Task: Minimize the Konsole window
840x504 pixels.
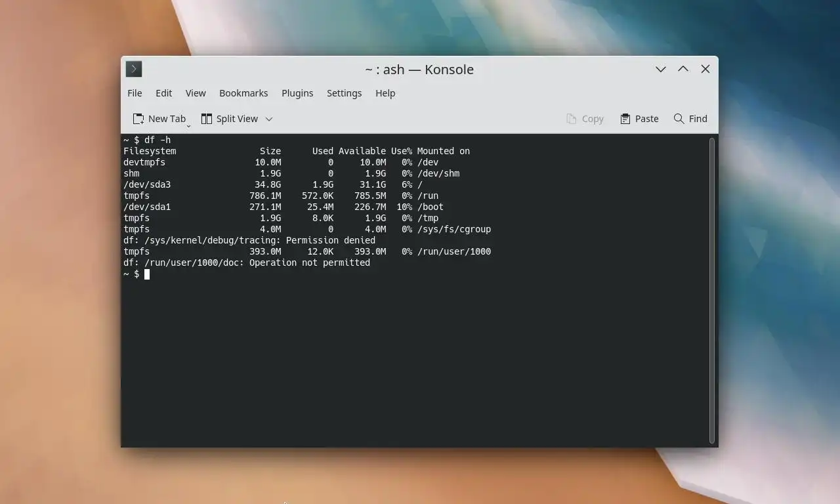Action: pyautogui.click(x=661, y=69)
